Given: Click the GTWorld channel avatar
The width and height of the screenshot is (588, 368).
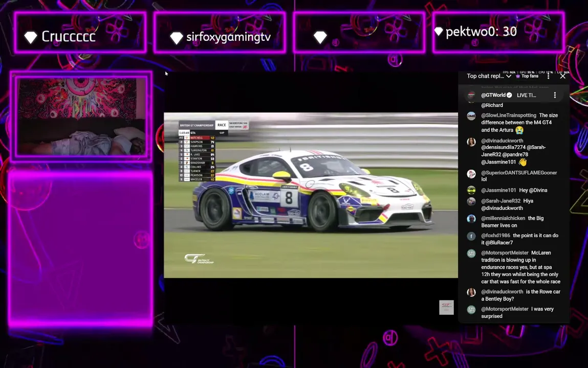Looking at the screenshot, I should (471, 95).
